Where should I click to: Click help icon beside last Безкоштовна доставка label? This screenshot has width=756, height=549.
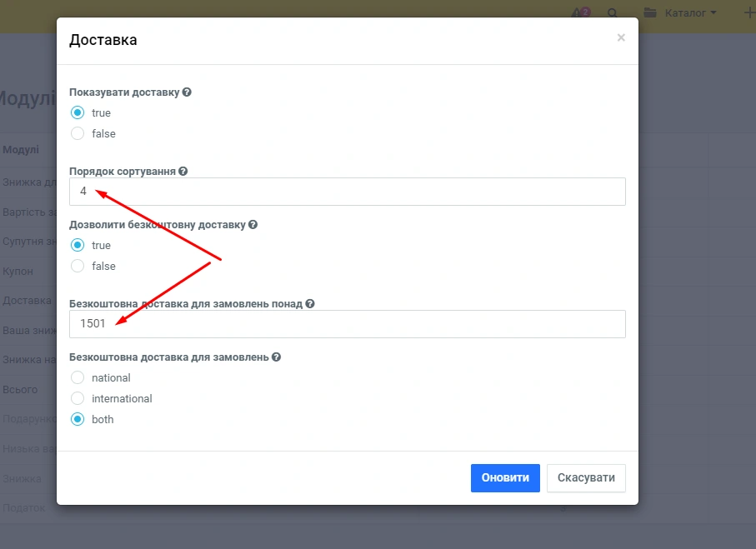click(277, 357)
